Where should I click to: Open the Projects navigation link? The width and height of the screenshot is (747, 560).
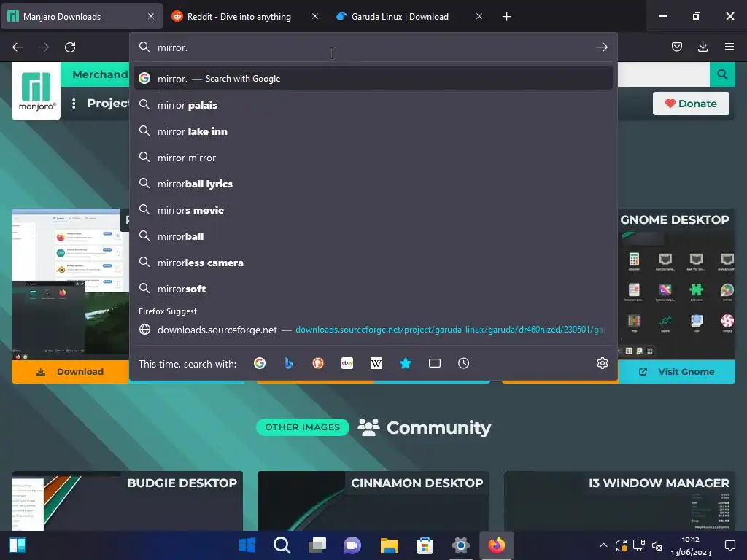click(x=108, y=104)
